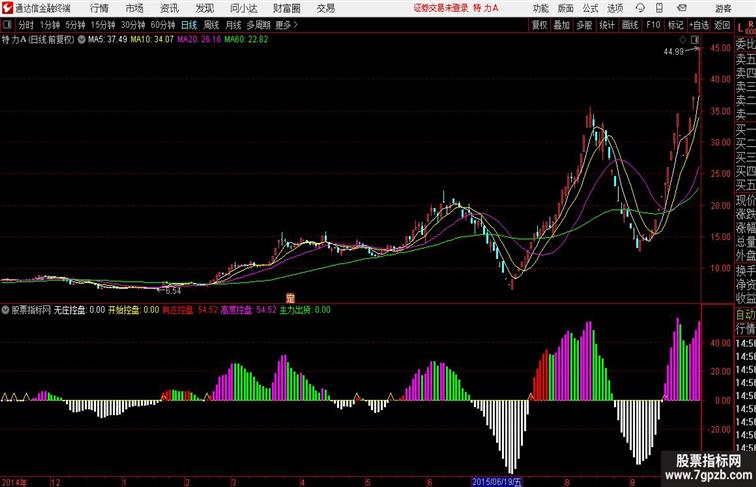Open the 公式 menu
The height and width of the screenshot is (487, 756).
(590, 8)
